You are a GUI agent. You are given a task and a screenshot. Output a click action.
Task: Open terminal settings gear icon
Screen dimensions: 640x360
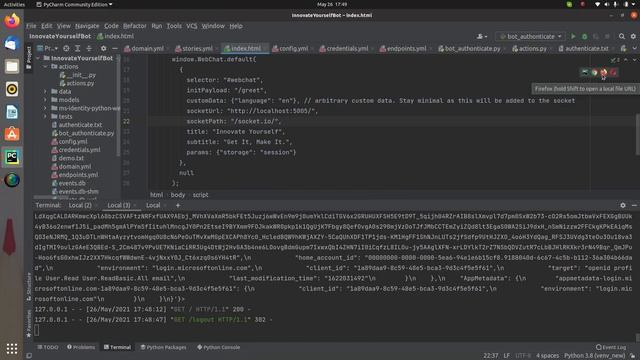click(x=623, y=205)
